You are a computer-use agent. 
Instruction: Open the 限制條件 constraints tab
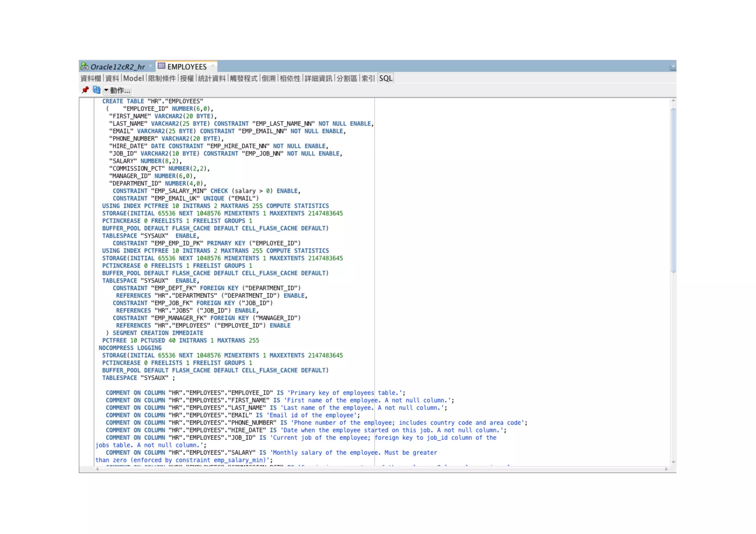[x=162, y=78]
